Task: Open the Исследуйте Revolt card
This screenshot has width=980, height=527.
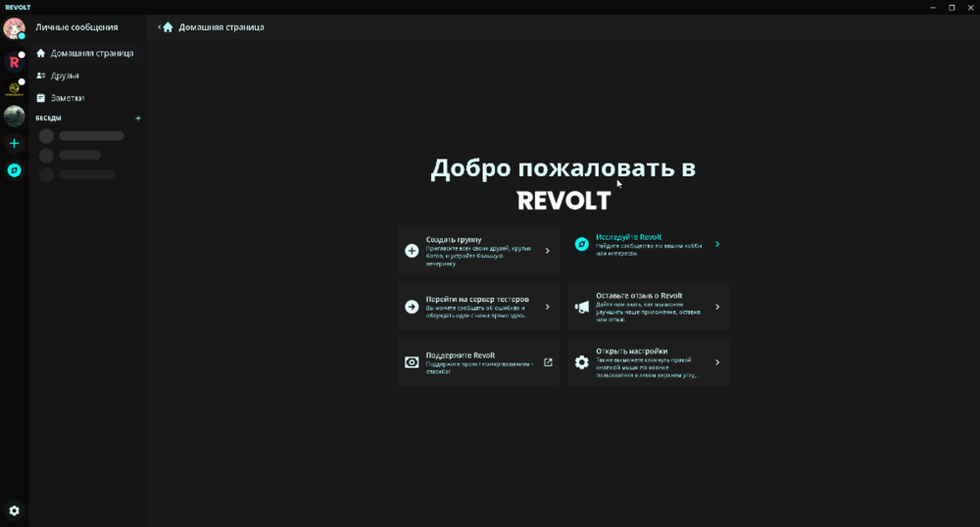Action: (x=648, y=245)
